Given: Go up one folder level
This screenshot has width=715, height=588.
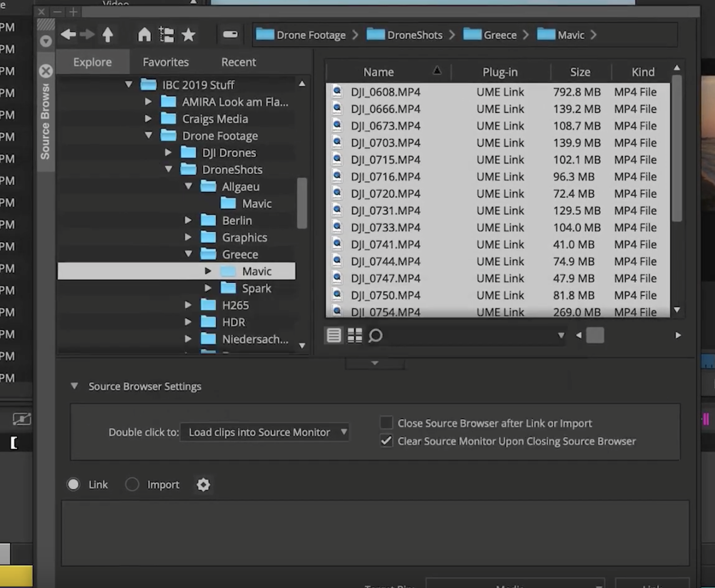Looking at the screenshot, I should (x=108, y=35).
